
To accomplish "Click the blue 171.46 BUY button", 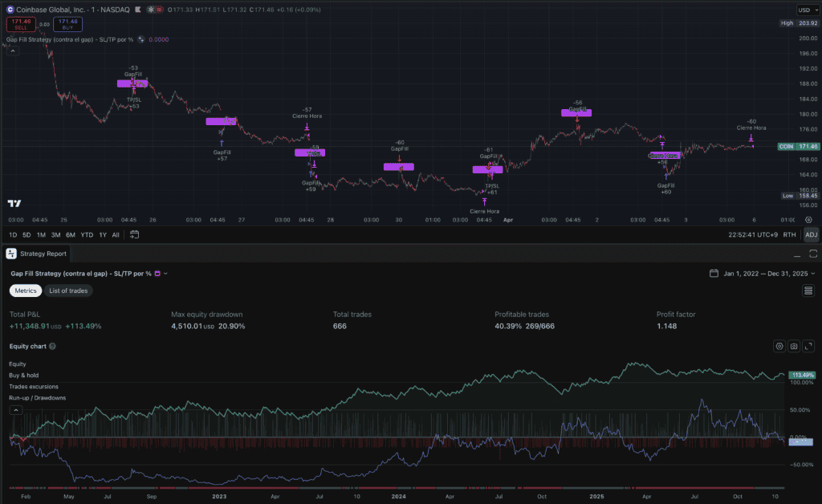I will click(67, 24).
